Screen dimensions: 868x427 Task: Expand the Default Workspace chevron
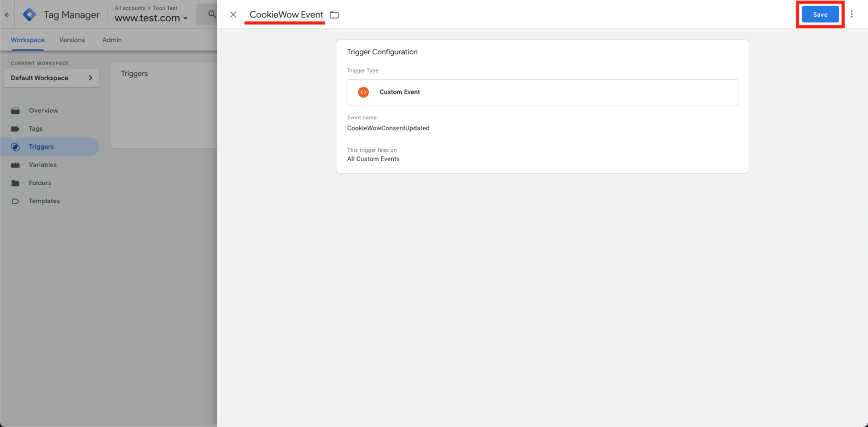pyautogui.click(x=91, y=78)
